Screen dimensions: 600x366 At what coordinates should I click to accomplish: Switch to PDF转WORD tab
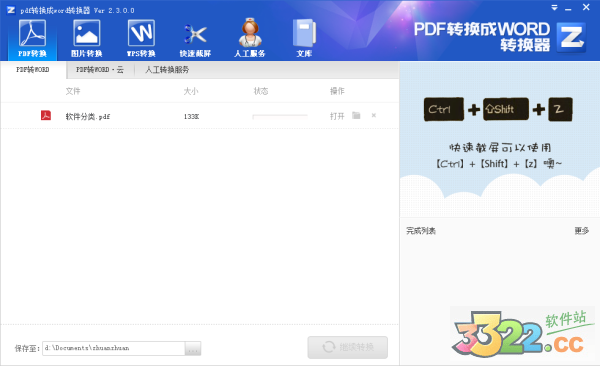(x=33, y=70)
